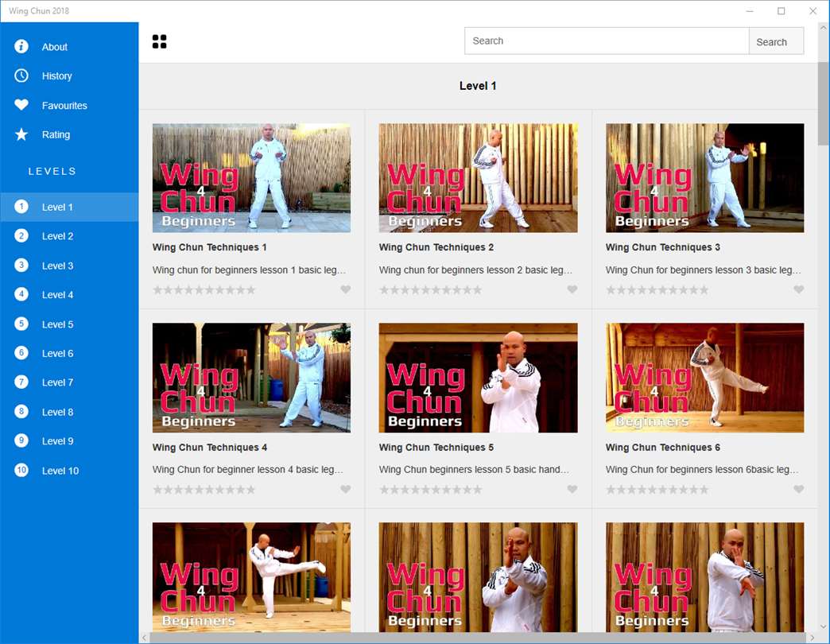Favourite Wing Chun Techniques 4 with heart
The height and width of the screenshot is (644, 830).
345,489
